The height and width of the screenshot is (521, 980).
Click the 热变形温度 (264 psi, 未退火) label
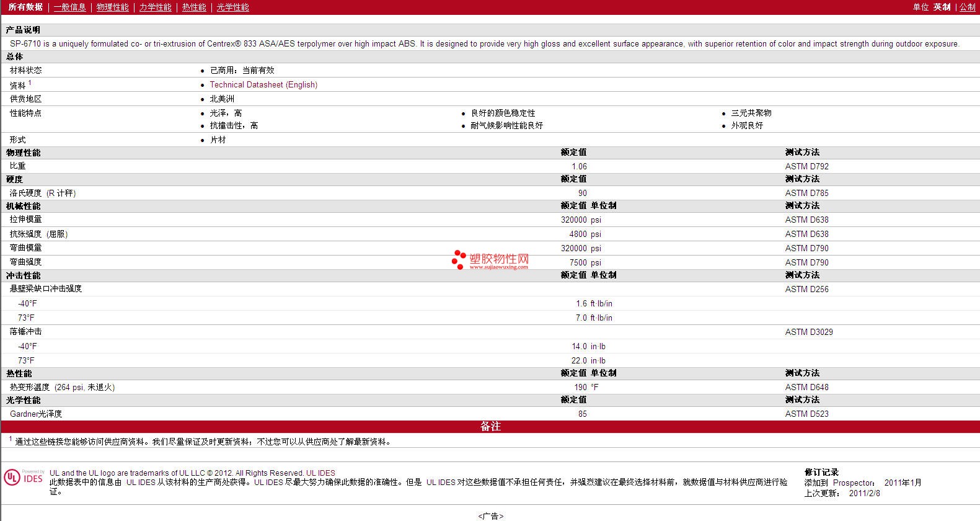[x=62, y=388]
